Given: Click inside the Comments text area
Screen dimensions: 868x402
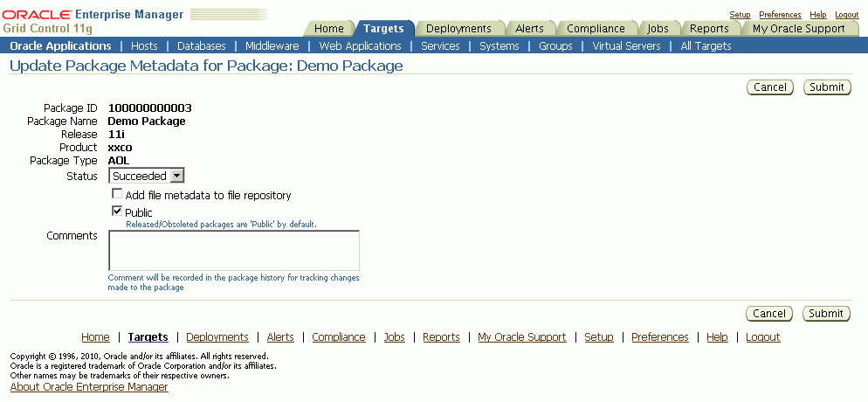Looking at the screenshot, I should click(x=234, y=250).
